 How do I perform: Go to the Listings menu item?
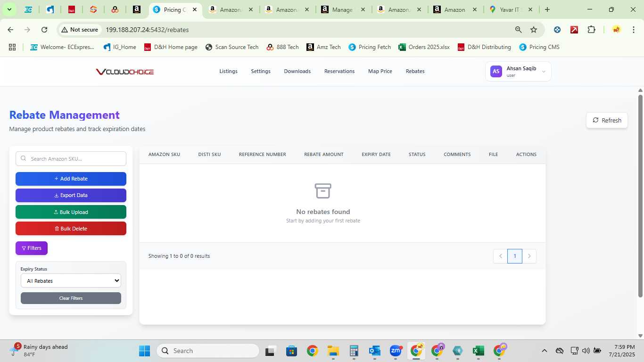tap(228, 71)
